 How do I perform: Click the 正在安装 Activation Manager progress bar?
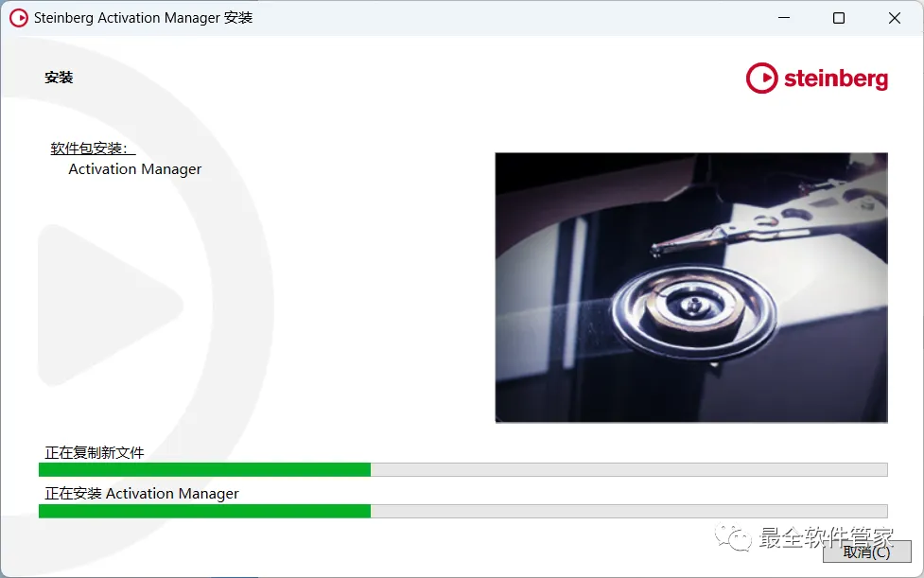(463, 511)
